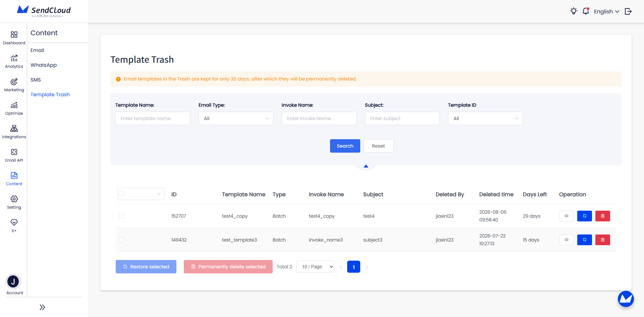
Task: Click Permanently delete selected button
Action: tap(228, 267)
